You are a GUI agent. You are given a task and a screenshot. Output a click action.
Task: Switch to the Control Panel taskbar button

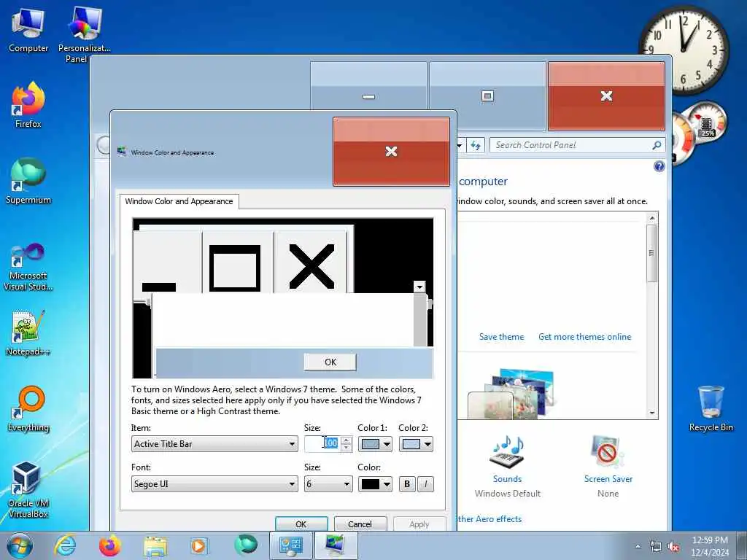click(291, 545)
